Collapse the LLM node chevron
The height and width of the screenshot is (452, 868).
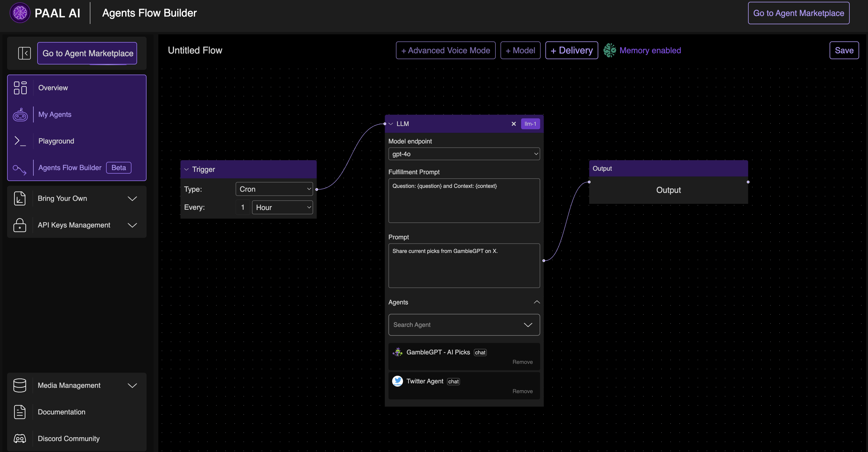click(x=391, y=124)
